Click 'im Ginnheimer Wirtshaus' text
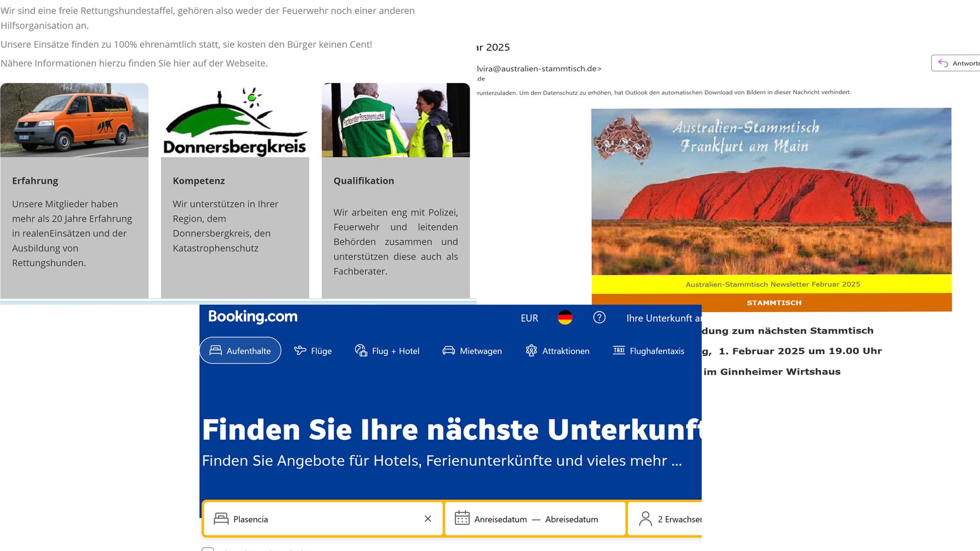The width and height of the screenshot is (980, 551). point(772,371)
